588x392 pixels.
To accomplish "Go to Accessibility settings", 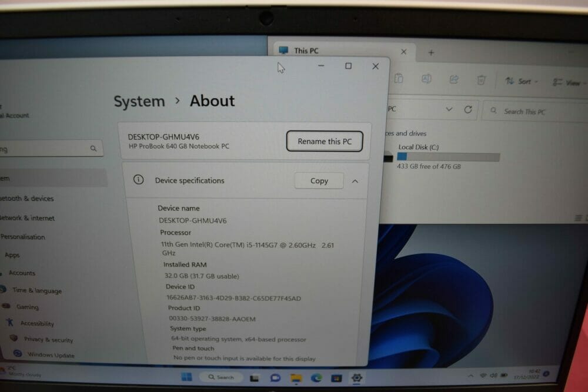I will click(x=36, y=323).
